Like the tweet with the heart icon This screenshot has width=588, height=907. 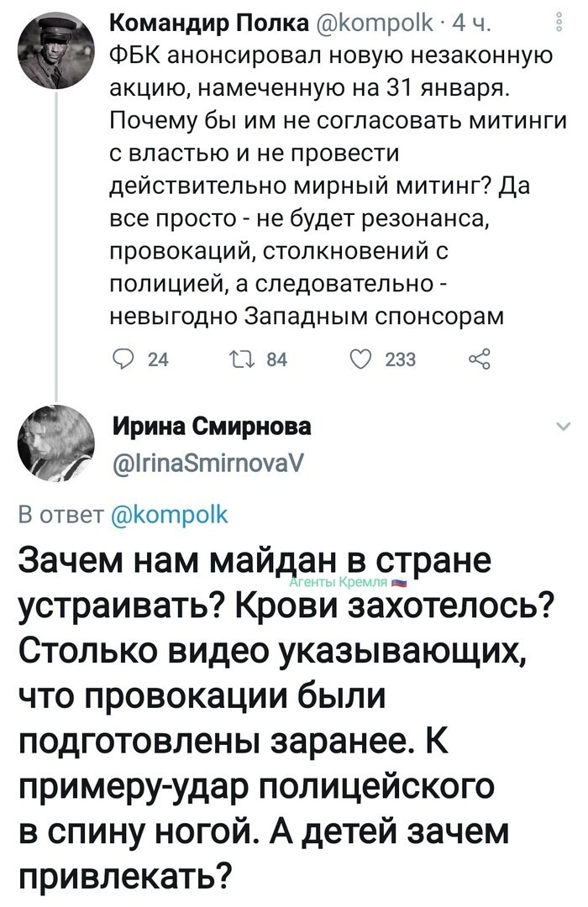coord(362,359)
